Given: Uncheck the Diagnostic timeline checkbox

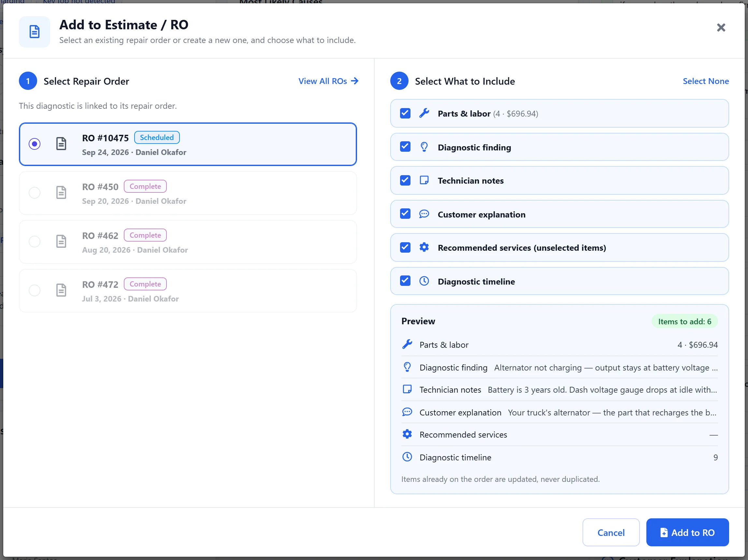Looking at the screenshot, I should coord(405,281).
